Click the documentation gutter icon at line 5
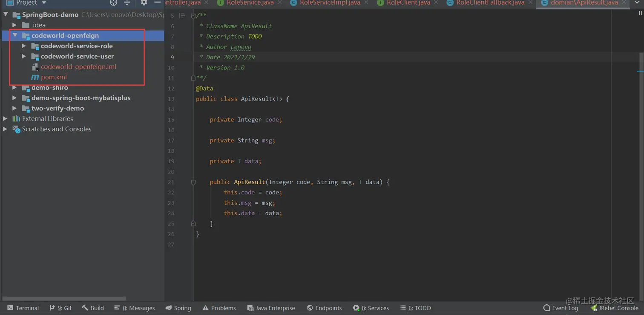 [182, 16]
